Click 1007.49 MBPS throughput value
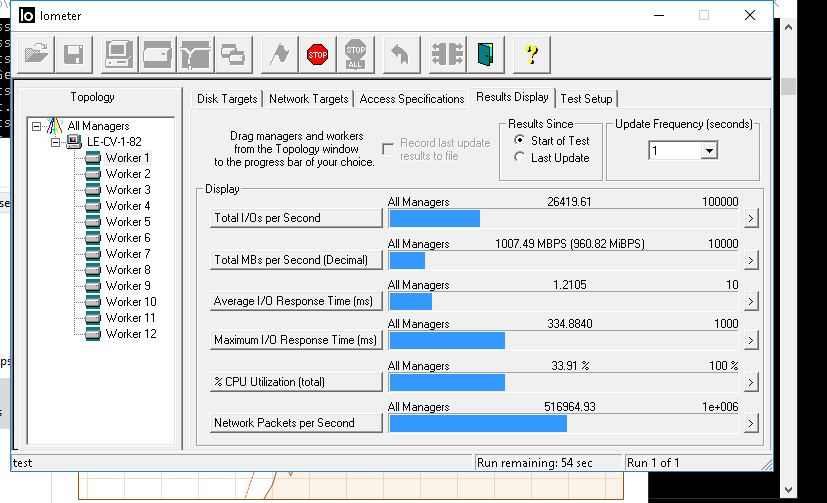Image resolution: width=827 pixels, height=503 pixels. [x=570, y=244]
